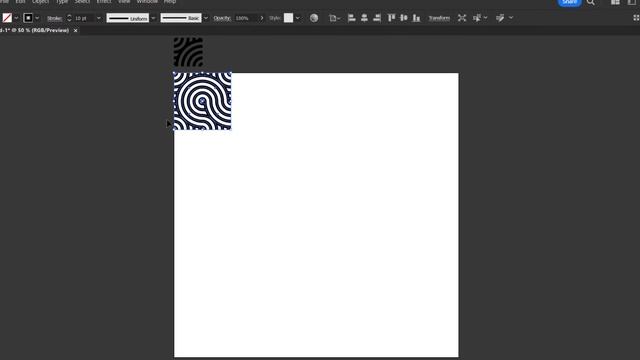Close the document tab
The height and width of the screenshot is (360, 640).
(x=76, y=31)
